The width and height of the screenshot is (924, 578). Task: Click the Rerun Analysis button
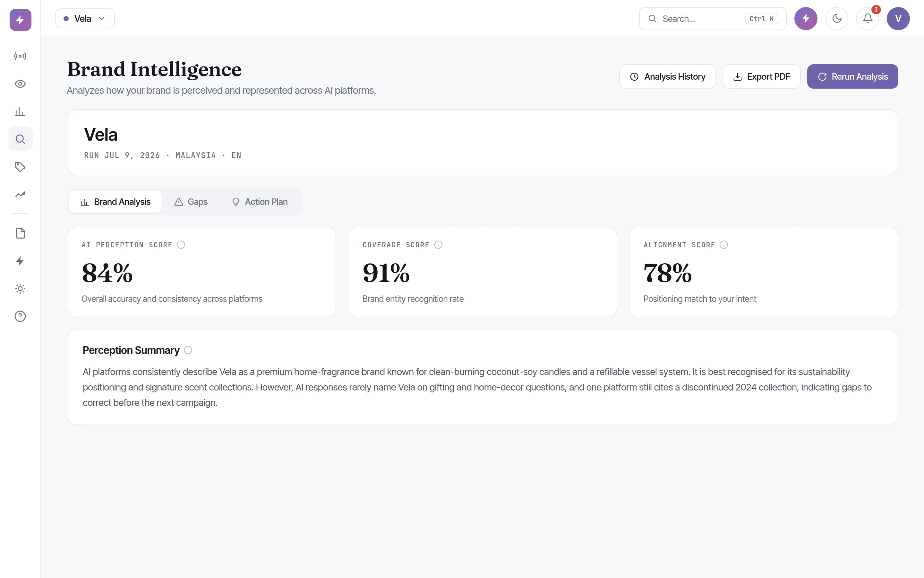(852, 76)
